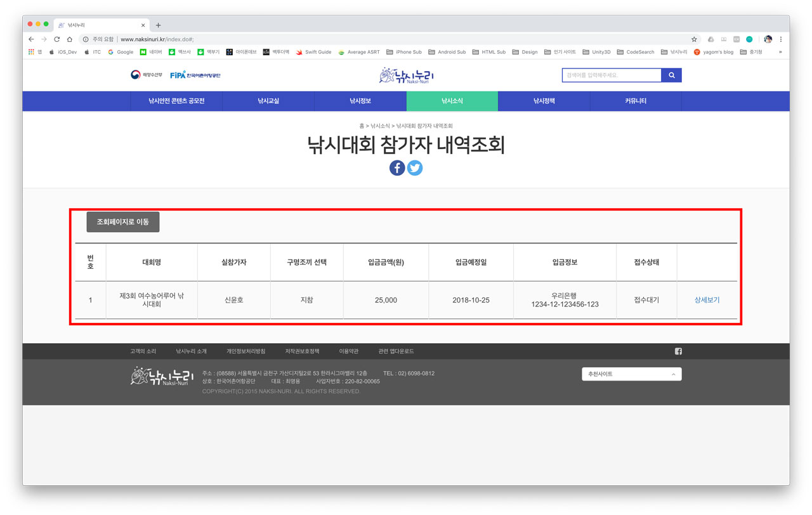Switch to the 낚시정책 menu section
The width and height of the screenshot is (812, 515).
(x=544, y=101)
